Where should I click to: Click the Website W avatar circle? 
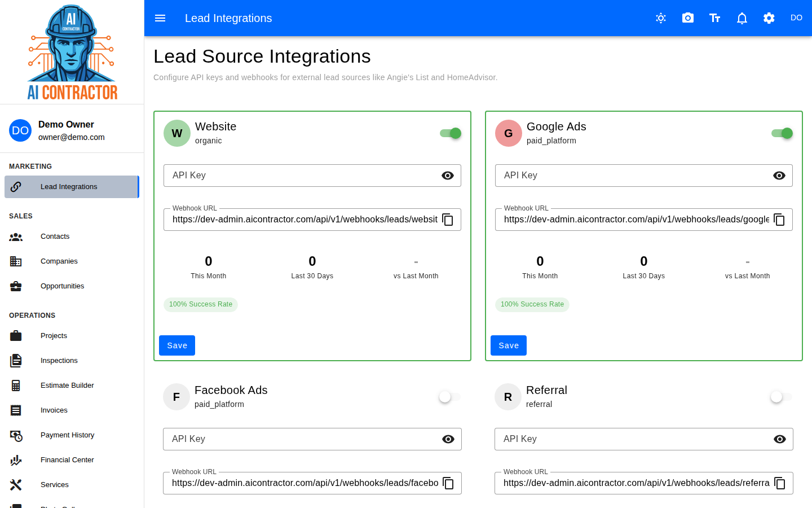(x=177, y=133)
